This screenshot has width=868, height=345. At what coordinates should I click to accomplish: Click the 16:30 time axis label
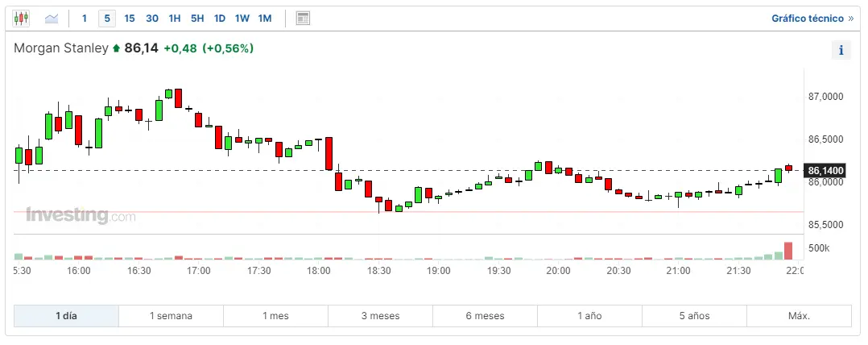point(139,271)
